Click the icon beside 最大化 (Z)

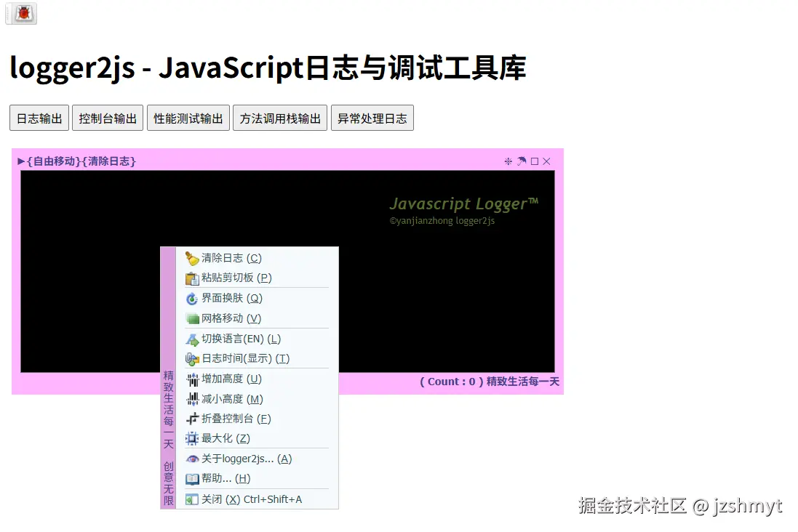(x=192, y=438)
